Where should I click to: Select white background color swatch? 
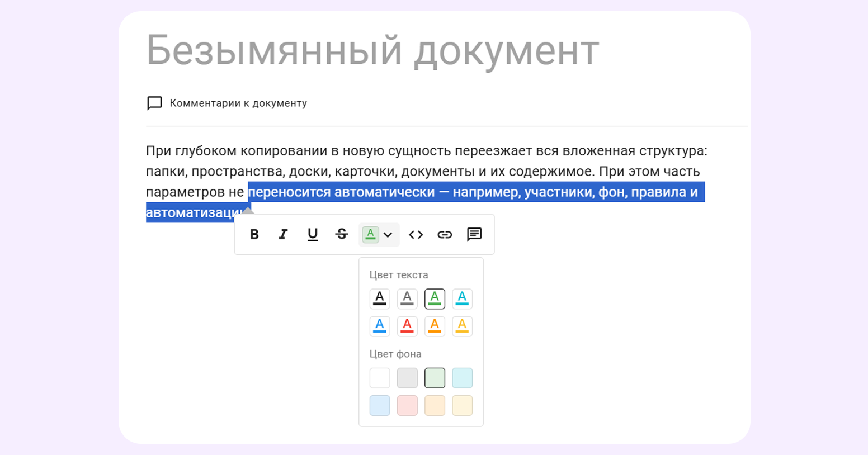380,378
